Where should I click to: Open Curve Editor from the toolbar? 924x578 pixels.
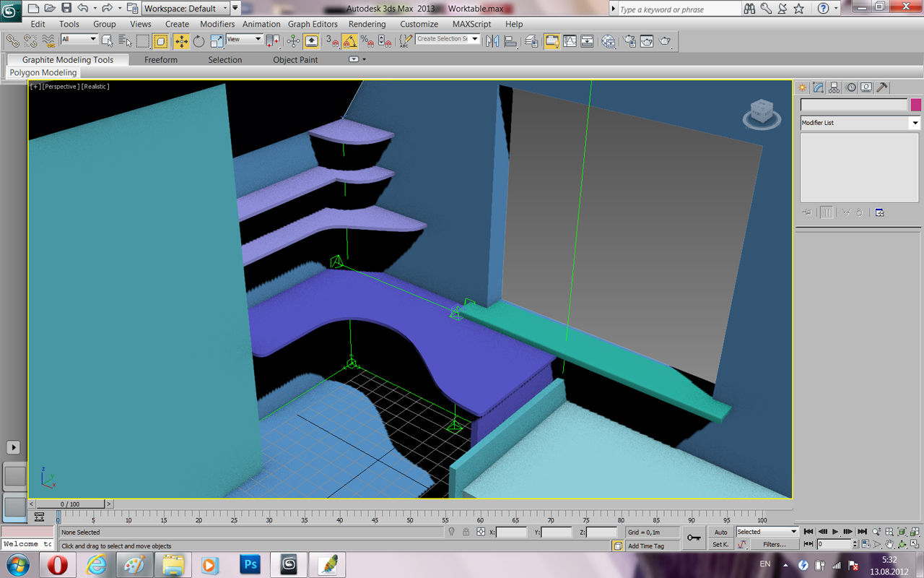tap(570, 41)
